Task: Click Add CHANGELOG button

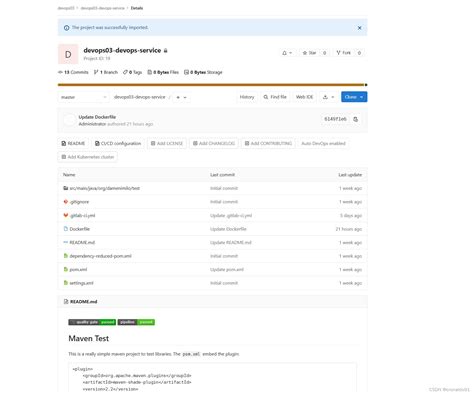Action: (214, 143)
